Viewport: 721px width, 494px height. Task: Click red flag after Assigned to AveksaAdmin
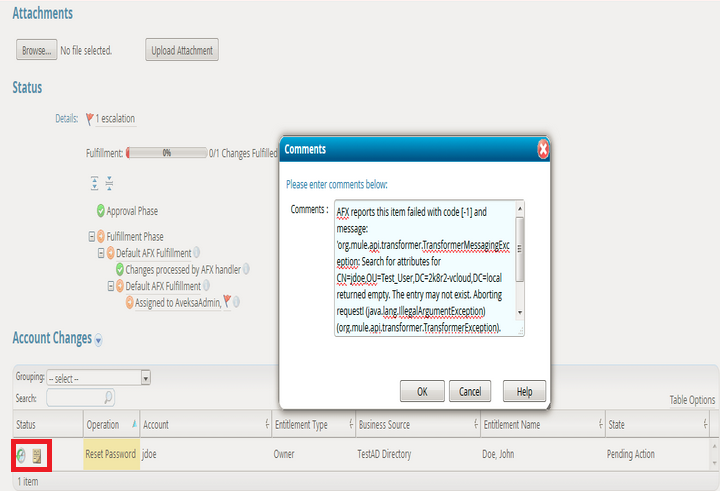[x=227, y=302]
